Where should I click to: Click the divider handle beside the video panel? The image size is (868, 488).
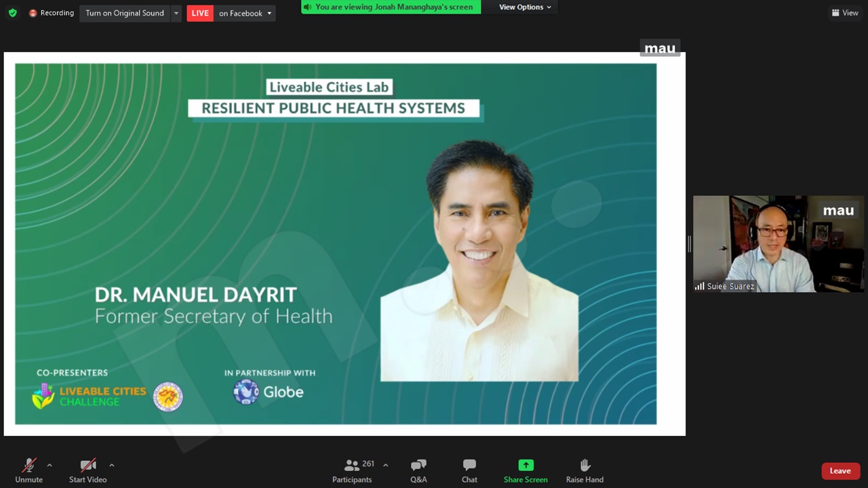689,244
